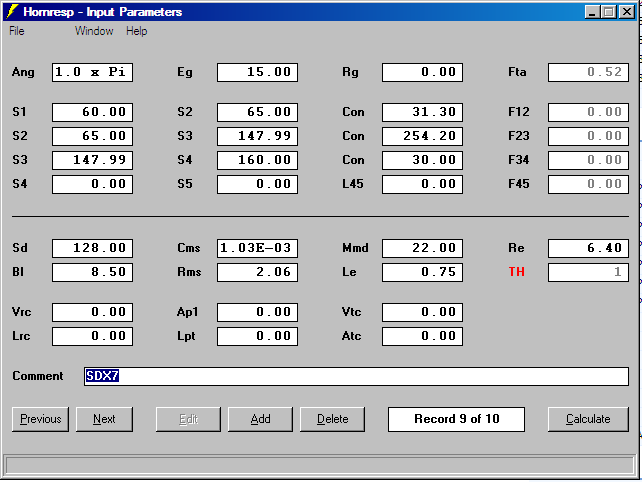642x482 pixels.
Task: Click the Lpt input field
Action: (x=258, y=336)
